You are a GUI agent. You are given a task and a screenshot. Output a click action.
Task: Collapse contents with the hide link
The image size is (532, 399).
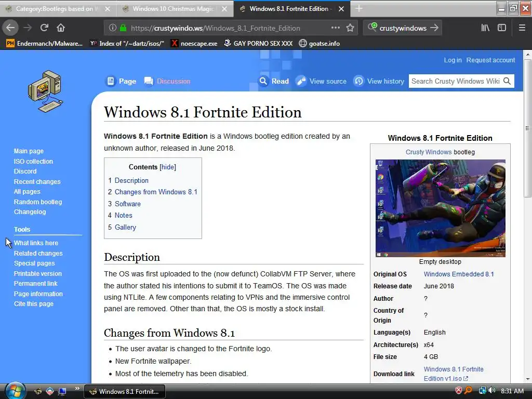pyautogui.click(x=168, y=167)
